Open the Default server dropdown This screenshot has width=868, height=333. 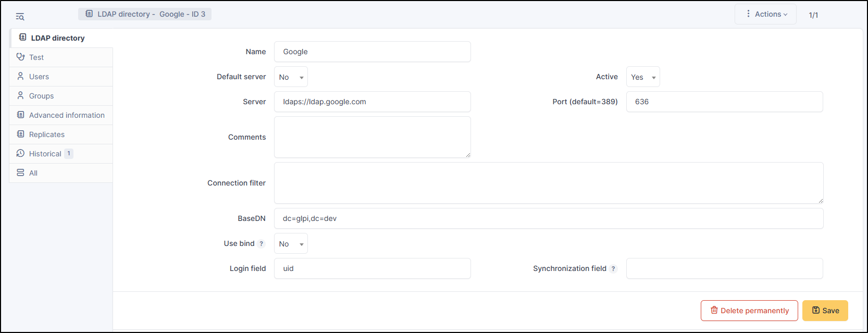[291, 77]
